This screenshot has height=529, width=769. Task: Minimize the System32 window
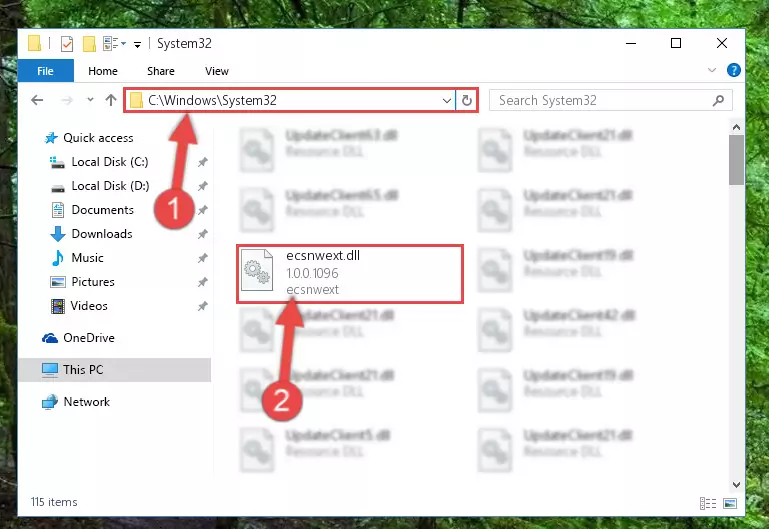click(631, 43)
